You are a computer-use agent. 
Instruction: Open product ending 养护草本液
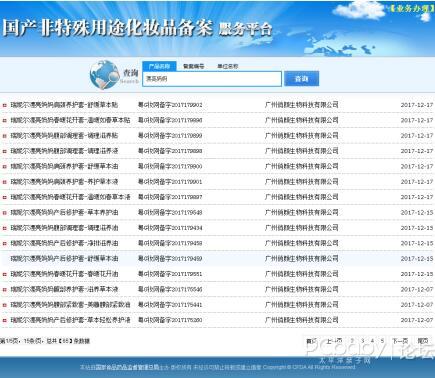[64, 181]
